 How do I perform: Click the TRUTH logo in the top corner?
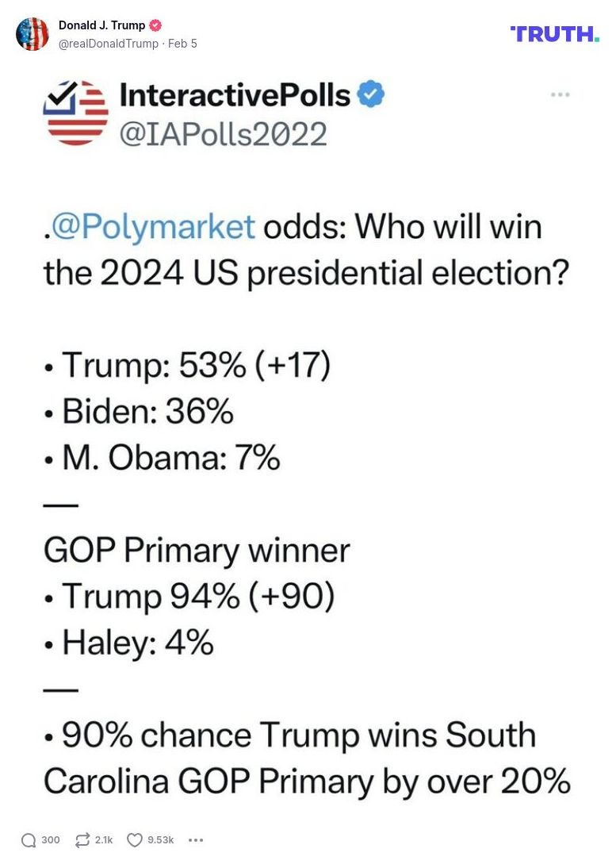[553, 34]
